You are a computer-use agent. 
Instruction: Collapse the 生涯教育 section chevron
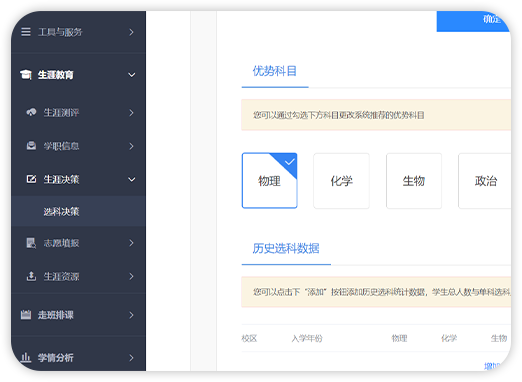pos(132,75)
